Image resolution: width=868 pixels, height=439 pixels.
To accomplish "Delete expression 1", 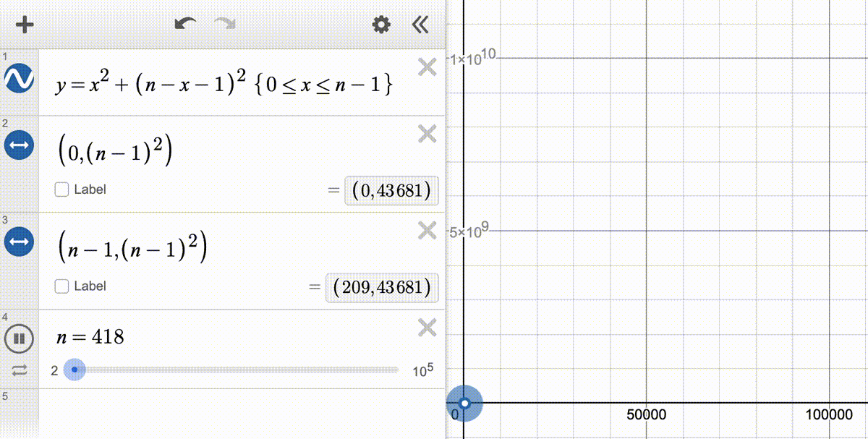I will [x=427, y=67].
